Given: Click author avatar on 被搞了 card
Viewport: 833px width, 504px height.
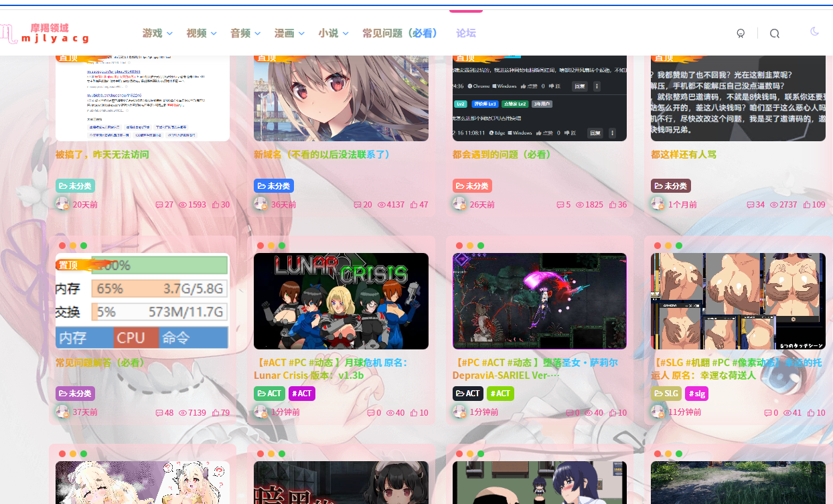Looking at the screenshot, I should click(63, 204).
